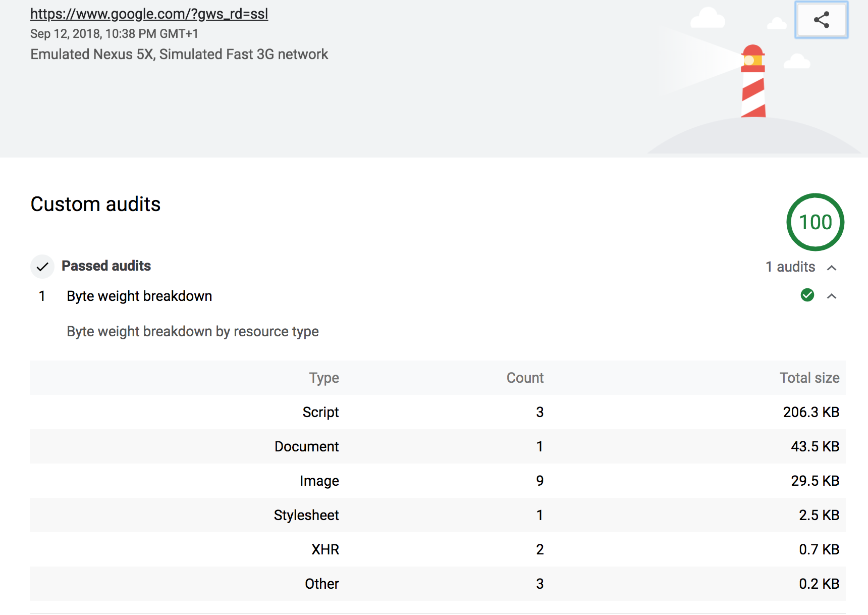
Task: Select the green checkmark beside Byte weight breakdown
Action: click(807, 295)
